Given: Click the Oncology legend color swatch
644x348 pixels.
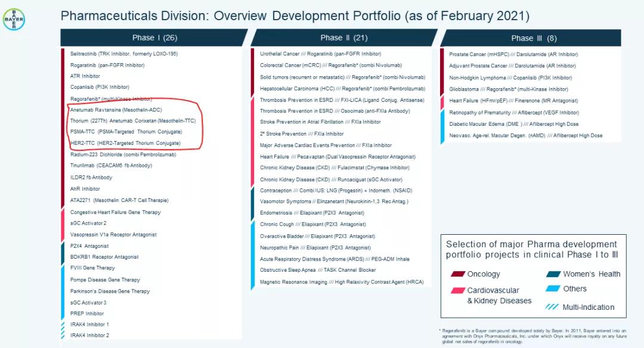Looking at the screenshot, I should click(x=457, y=274).
